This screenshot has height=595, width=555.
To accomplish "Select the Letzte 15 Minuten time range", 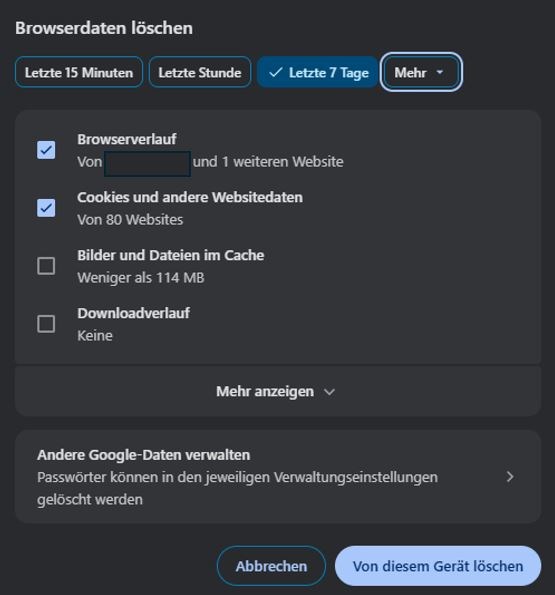I will 79,72.
